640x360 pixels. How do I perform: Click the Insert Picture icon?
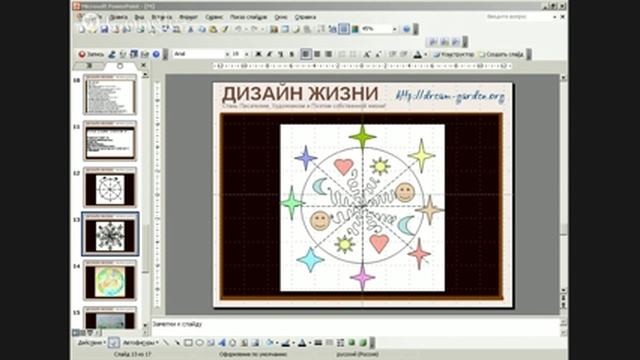255,343
